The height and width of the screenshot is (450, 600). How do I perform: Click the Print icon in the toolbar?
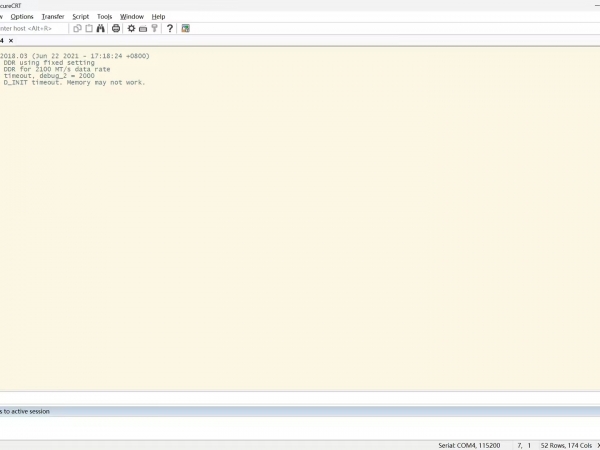tap(116, 28)
